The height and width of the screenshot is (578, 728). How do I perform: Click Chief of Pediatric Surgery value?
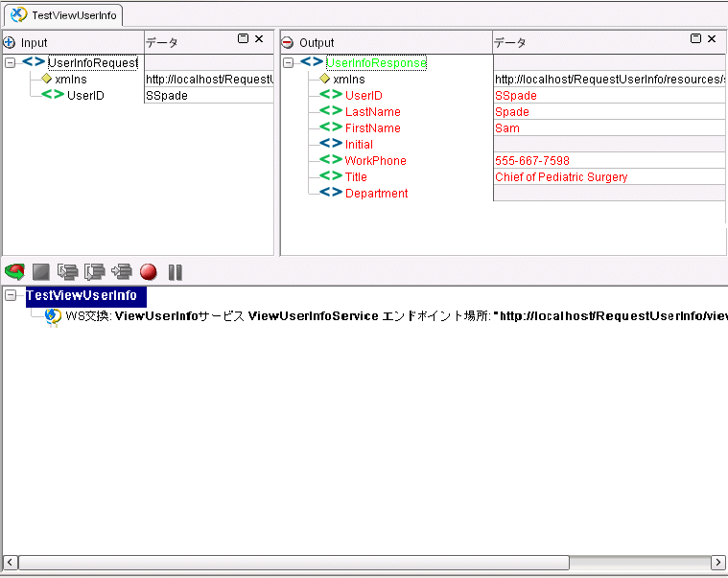tap(609, 176)
